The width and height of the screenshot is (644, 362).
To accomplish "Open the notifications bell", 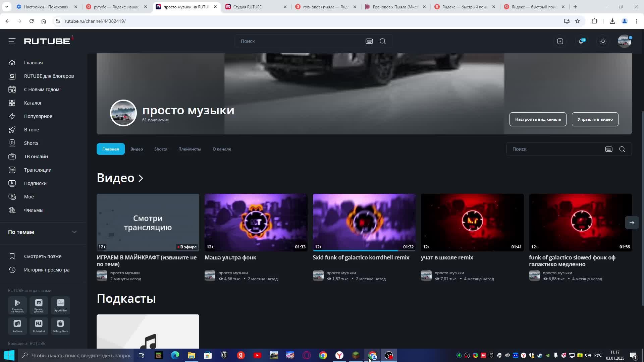I will [581, 41].
